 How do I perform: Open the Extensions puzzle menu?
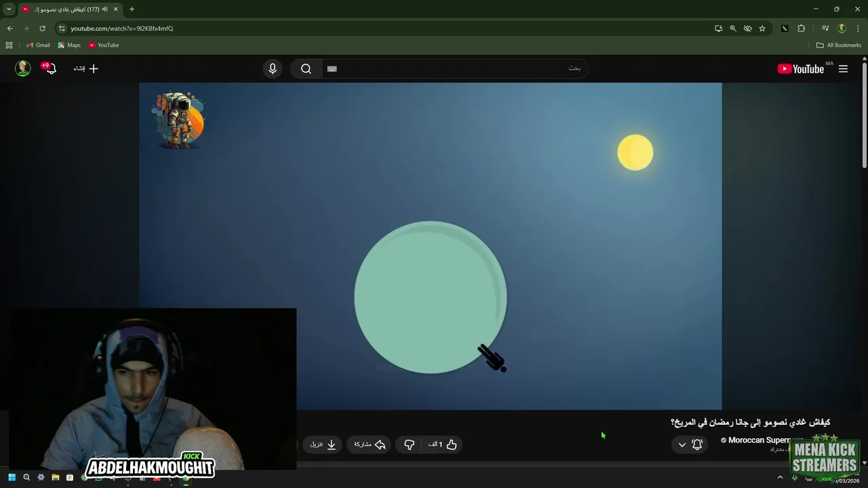(x=801, y=28)
